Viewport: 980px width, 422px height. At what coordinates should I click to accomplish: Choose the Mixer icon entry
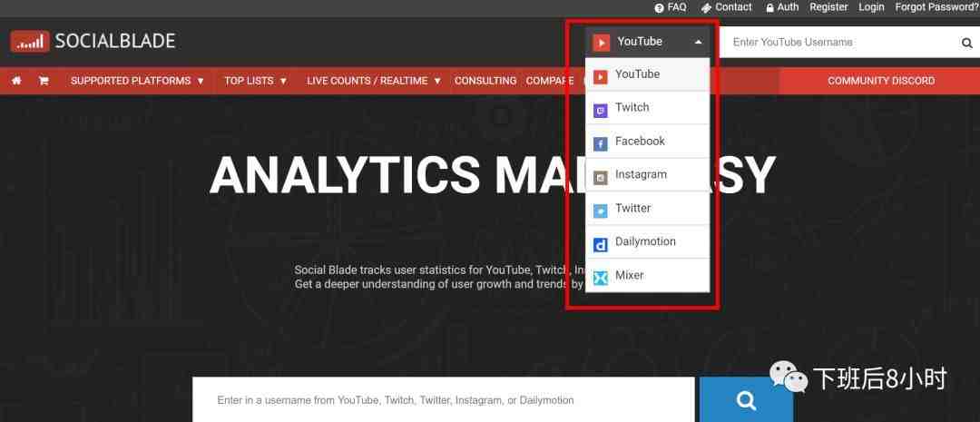coord(600,279)
